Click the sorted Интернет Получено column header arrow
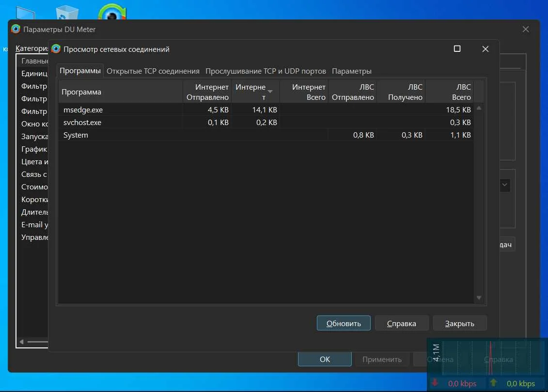Viewport: 548px width, 392px height. pos(270,92)
